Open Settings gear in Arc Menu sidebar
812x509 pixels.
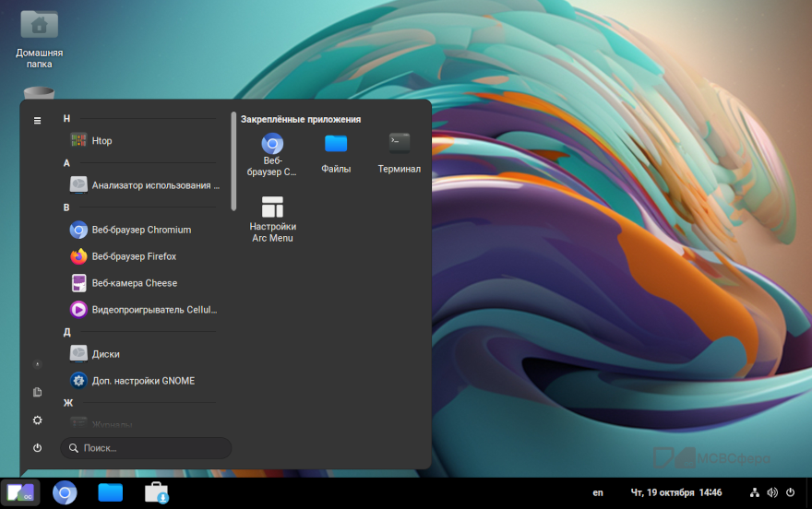tap(37, 420)
